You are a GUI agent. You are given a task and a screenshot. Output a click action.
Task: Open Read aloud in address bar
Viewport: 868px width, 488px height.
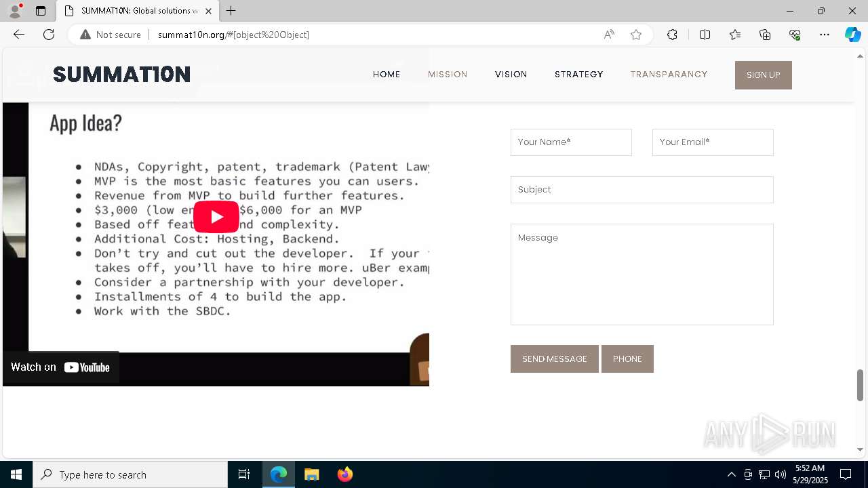click(x=609, y=35)
